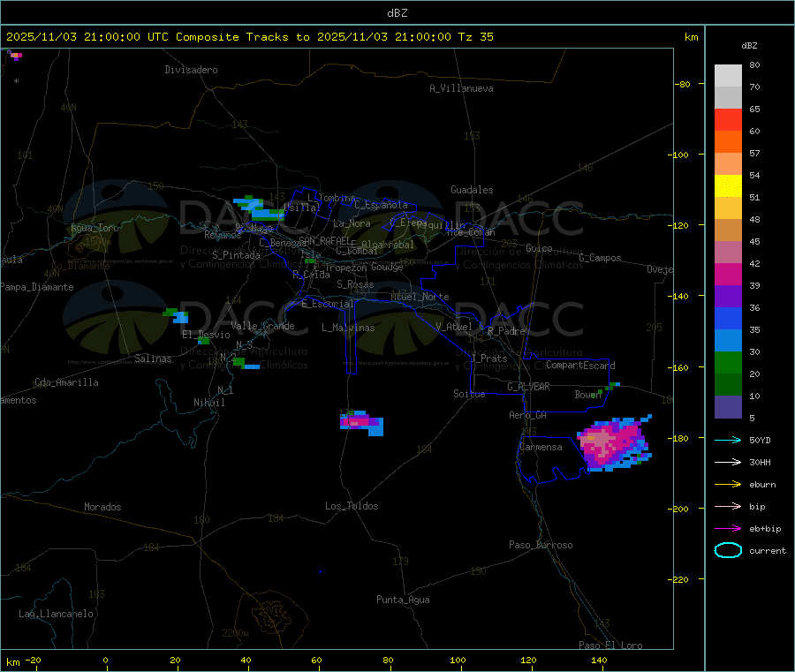Viewport: 795px width, 672px height.
Task: Click the Soitue map label
Action: pos(469,394)
